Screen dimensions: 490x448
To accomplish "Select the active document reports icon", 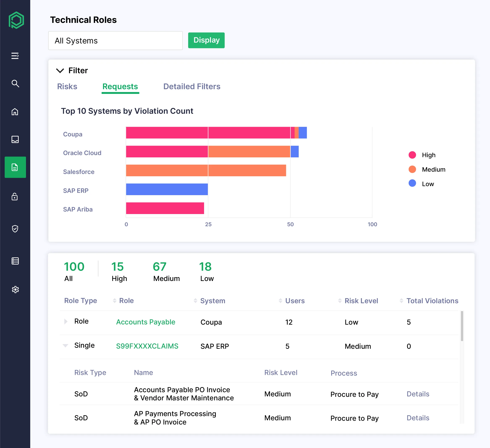I will pos(15,167).
